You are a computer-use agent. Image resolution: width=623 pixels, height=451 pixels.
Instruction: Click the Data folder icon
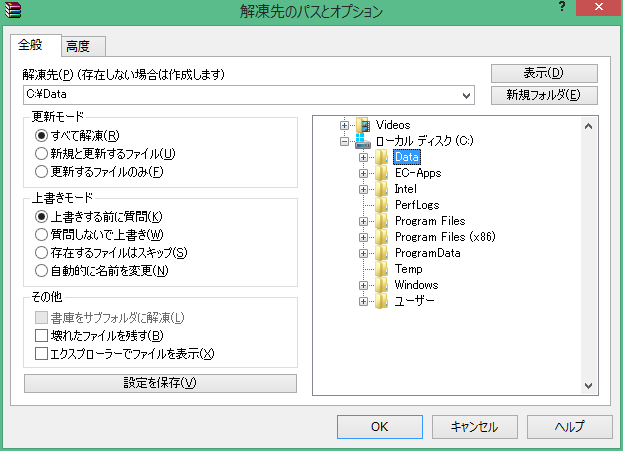[x=382, y=157]
